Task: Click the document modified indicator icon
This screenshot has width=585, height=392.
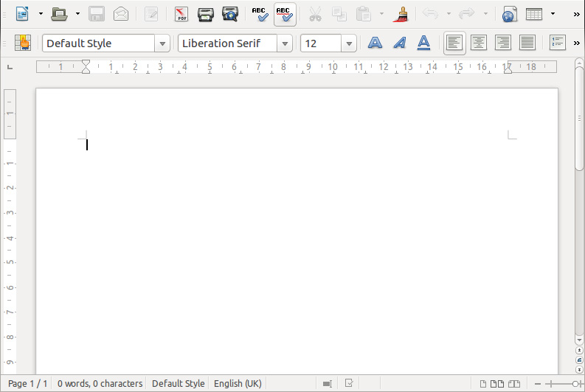Action: click(x=349, y=383)
